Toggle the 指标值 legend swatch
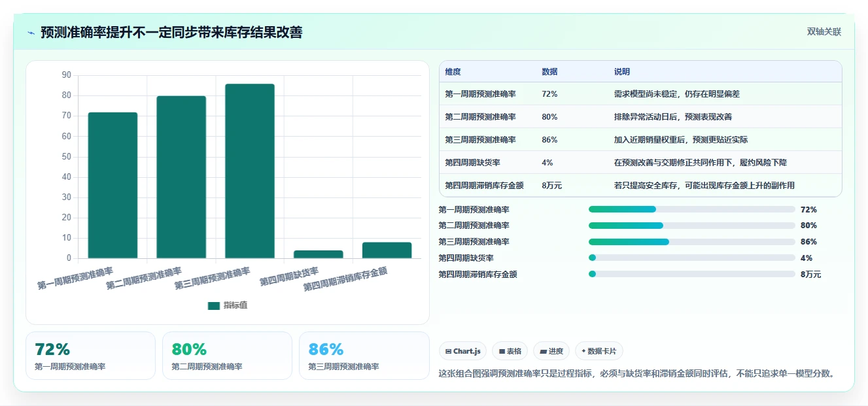The width and height of the screenshot is (868, 406). [214, 305]
